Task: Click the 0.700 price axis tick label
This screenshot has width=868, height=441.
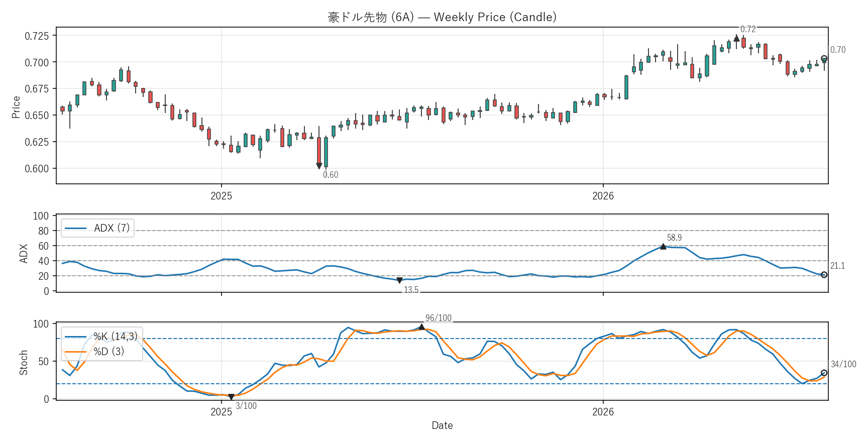Action: click(x=37, y=62)
